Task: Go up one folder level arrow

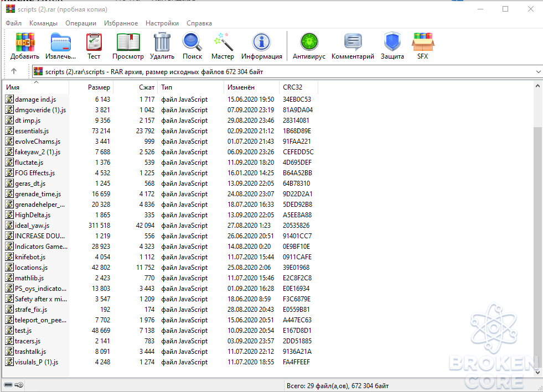Action: coord(14,71)
